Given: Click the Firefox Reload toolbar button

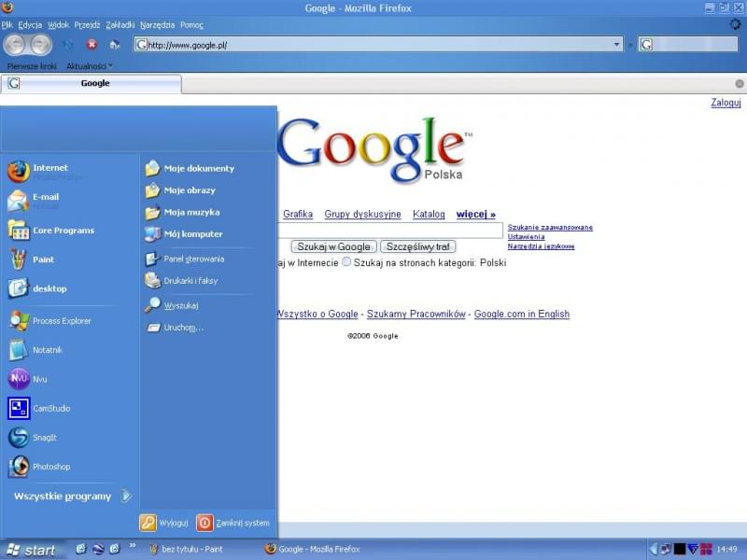Looking at the screenshot, I should pyautogui.click(x=68, y=44).
